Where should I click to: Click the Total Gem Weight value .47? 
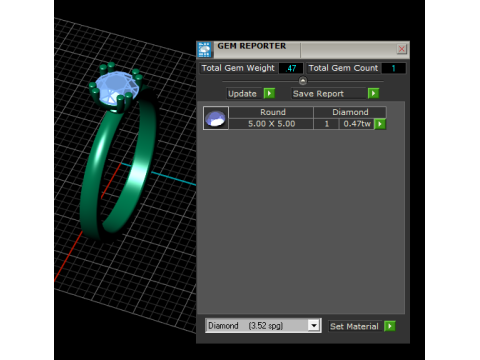(x=291, y=68)
